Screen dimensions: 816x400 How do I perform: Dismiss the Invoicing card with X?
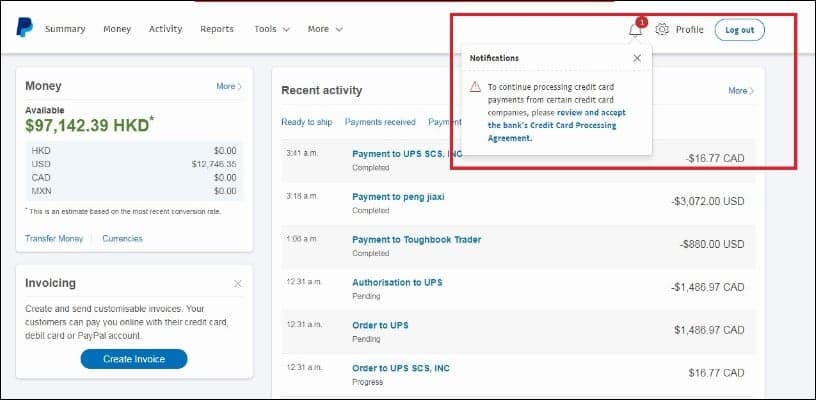click(237, 284)
